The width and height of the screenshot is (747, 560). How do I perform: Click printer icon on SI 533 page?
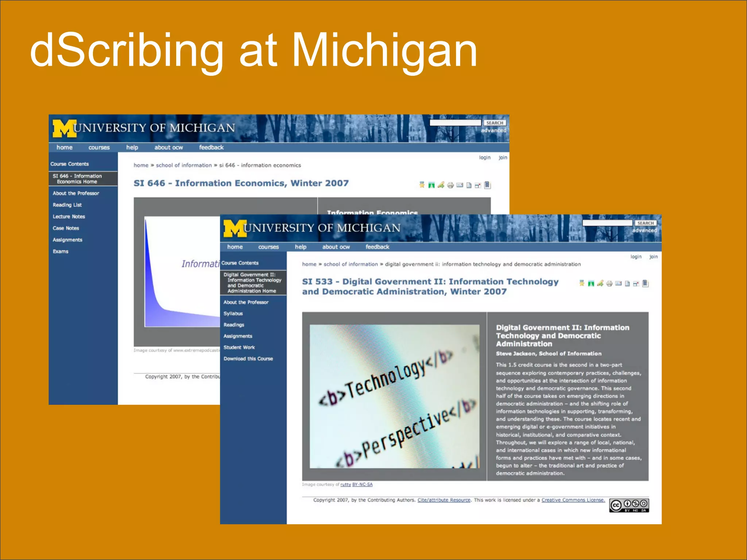[x=609, y=283]
